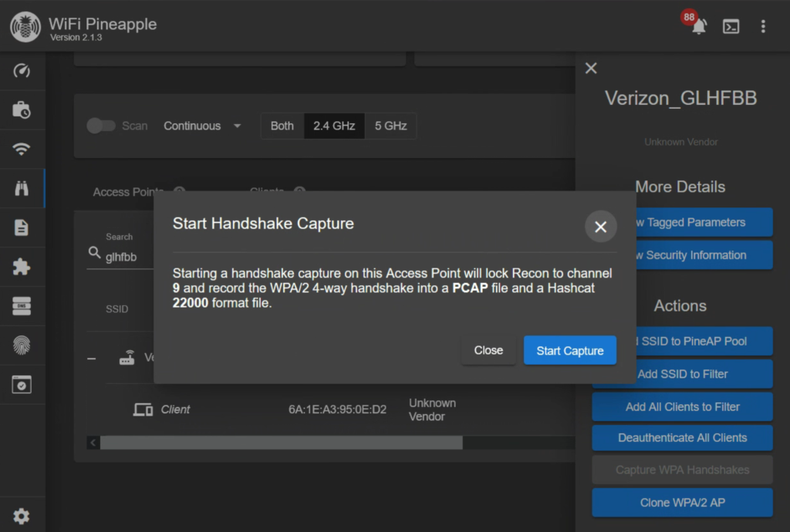Open the Campaigns briefcase icon in sidebar
The image size is (790, 532).
click(22, 109)
